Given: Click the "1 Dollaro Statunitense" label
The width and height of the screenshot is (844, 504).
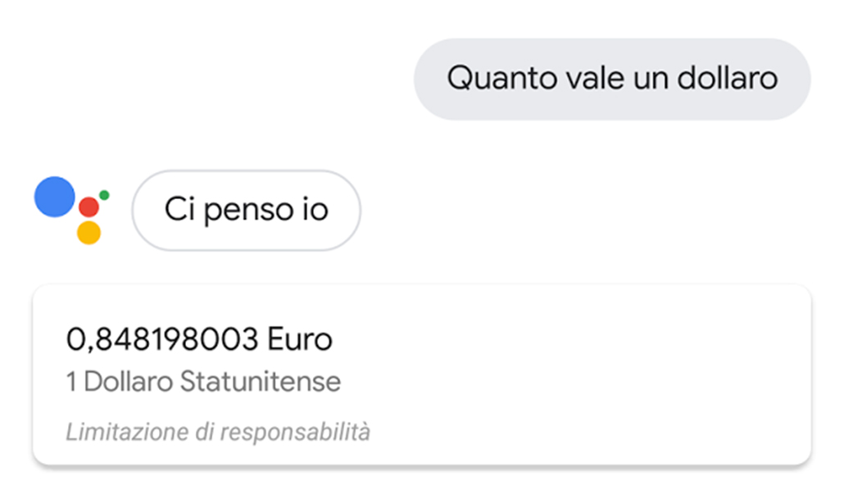Looking at the screenshot, I should tap(203, 382).
